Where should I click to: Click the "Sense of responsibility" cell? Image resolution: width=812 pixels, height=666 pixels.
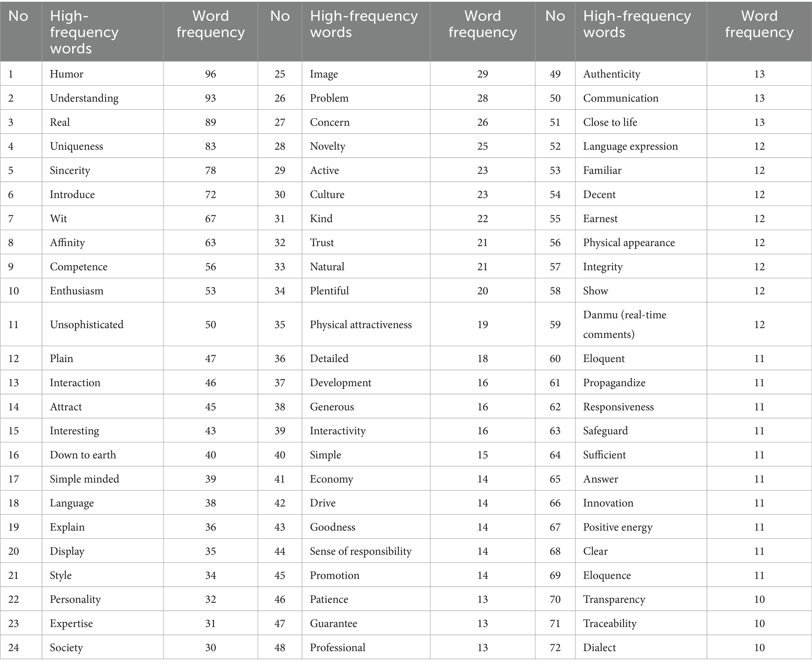tap(360, 551)
